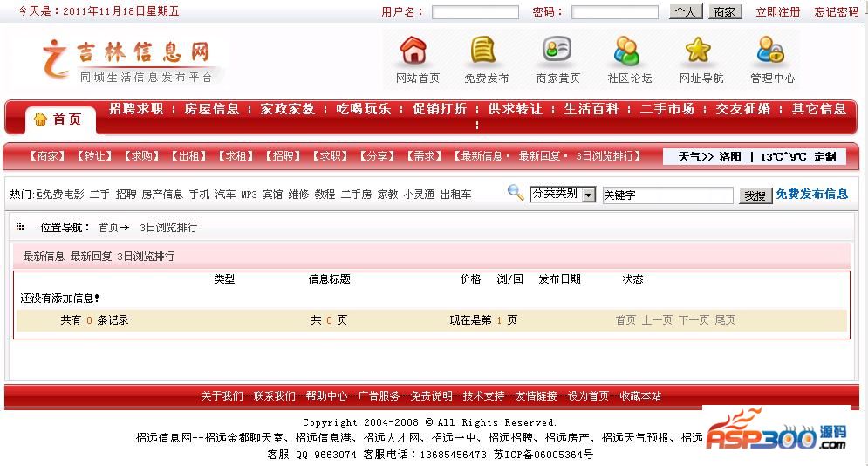Click 定制 in the weather box
The image size is (868, 466).
tap(824, 156)
